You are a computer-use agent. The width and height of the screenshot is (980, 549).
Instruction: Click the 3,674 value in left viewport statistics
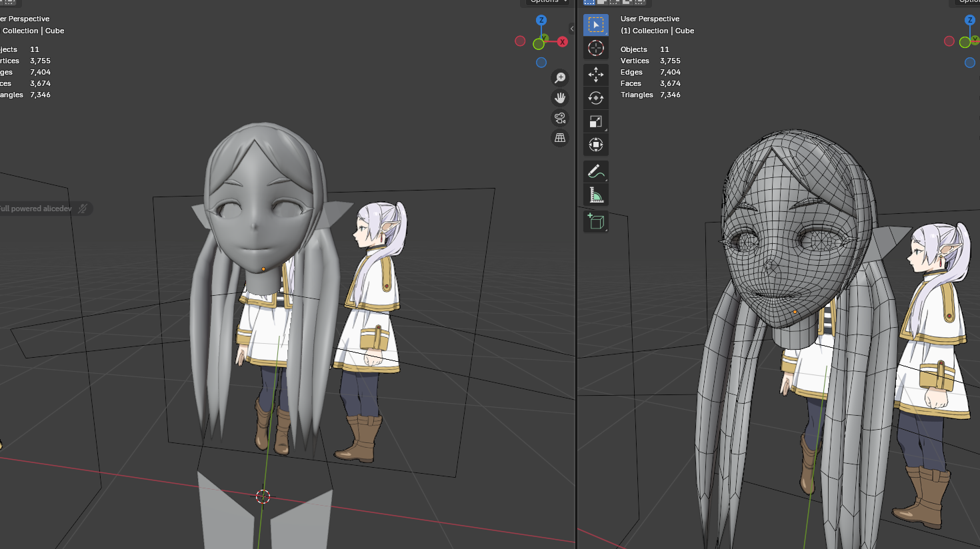click(41, 83)
